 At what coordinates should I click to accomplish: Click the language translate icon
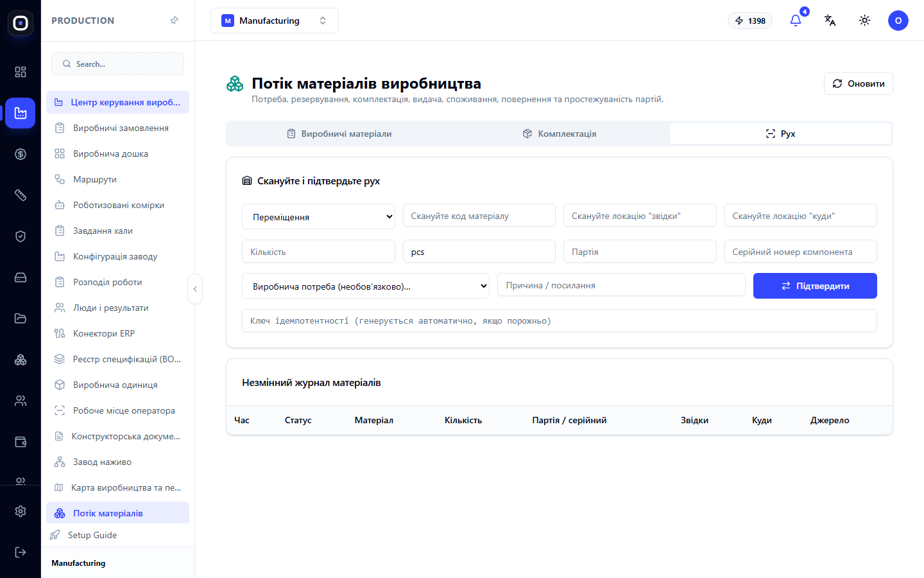pyautogui.click(x=830, y=21)
